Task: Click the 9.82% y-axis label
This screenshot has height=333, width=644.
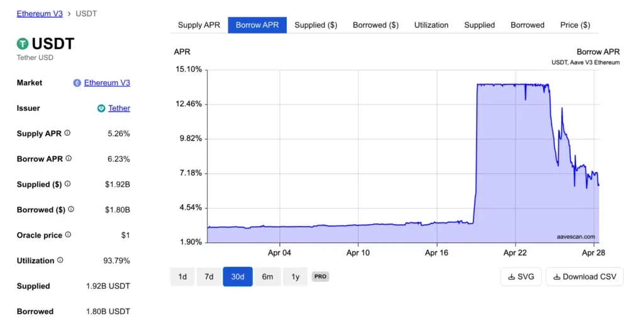Action: pyautogui.click(x=191, y=138)
